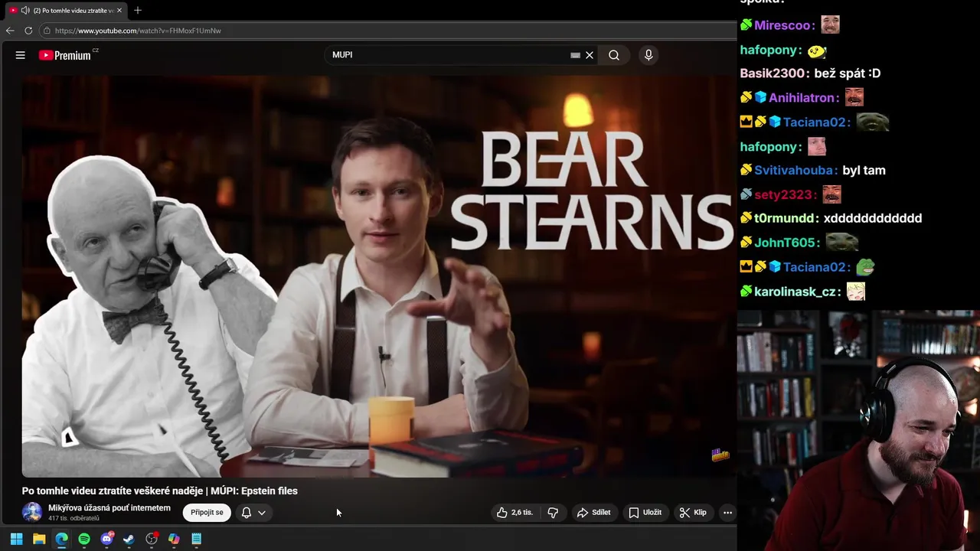The image size is (980, 551).
Task: Open Spotify from taskbar
Action: (84, 540)
